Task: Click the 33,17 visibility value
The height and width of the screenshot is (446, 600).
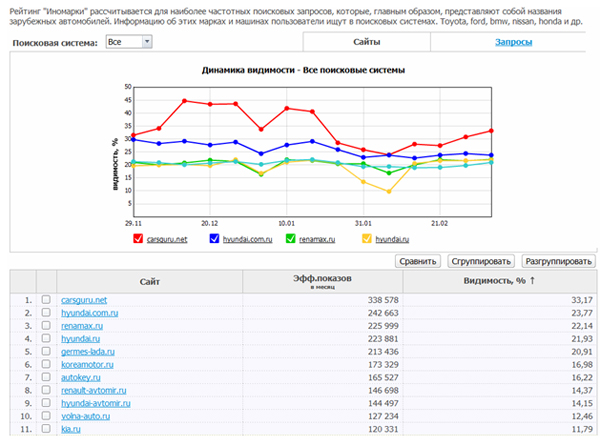Action: (582, 300)
